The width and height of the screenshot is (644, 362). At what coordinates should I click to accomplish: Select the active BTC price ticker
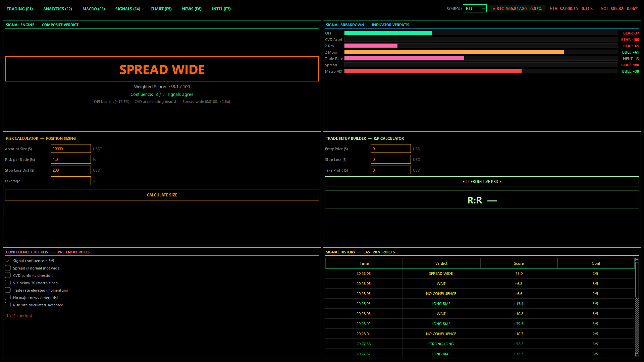517,9
